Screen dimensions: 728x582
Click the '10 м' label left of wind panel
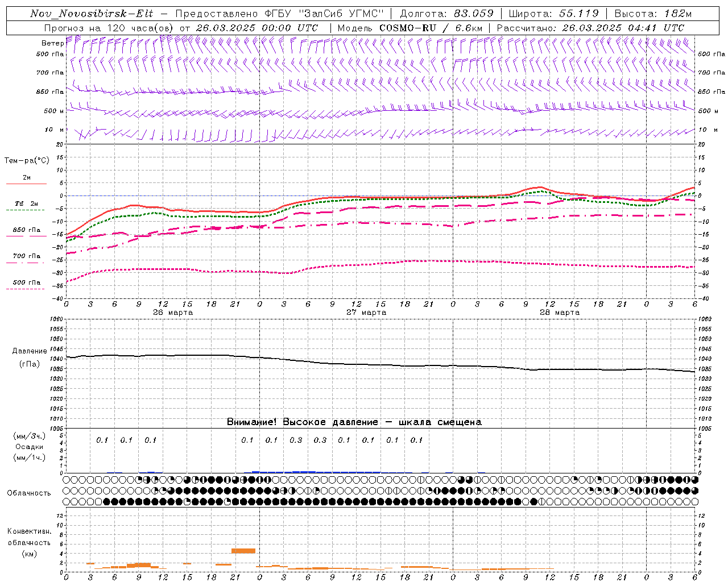[x=55, y=130]
